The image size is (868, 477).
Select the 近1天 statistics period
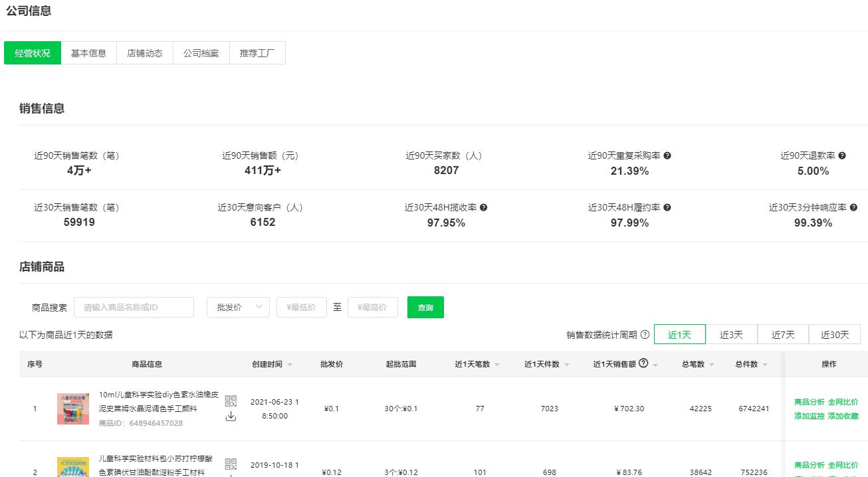(679, 335)
